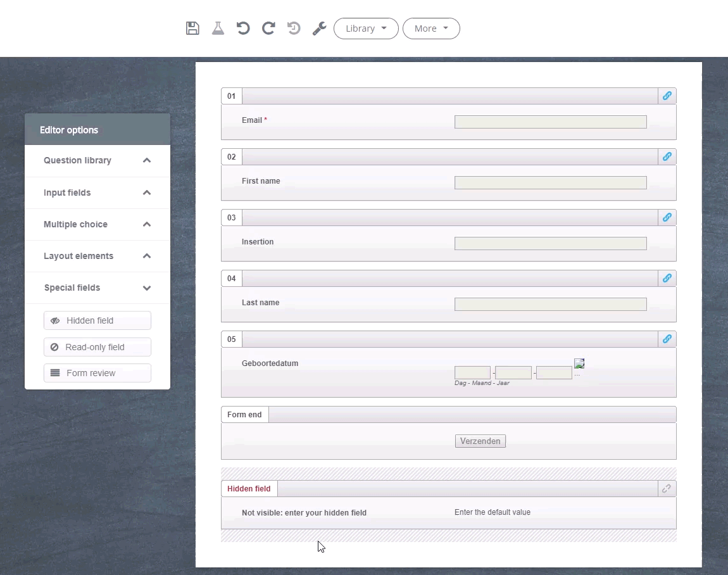Click the Geboortedatum label
This screenshot has width=728, height=575.
270,363
